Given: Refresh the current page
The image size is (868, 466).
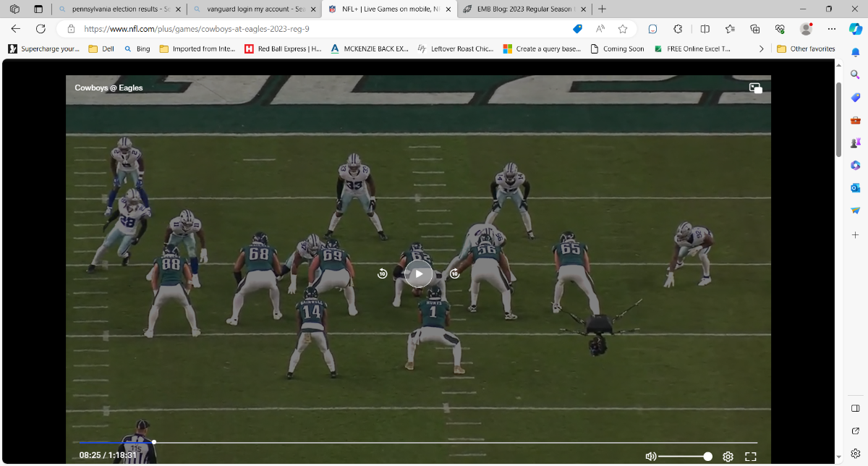Looking at the screenshot, I should tap(41, 29).
